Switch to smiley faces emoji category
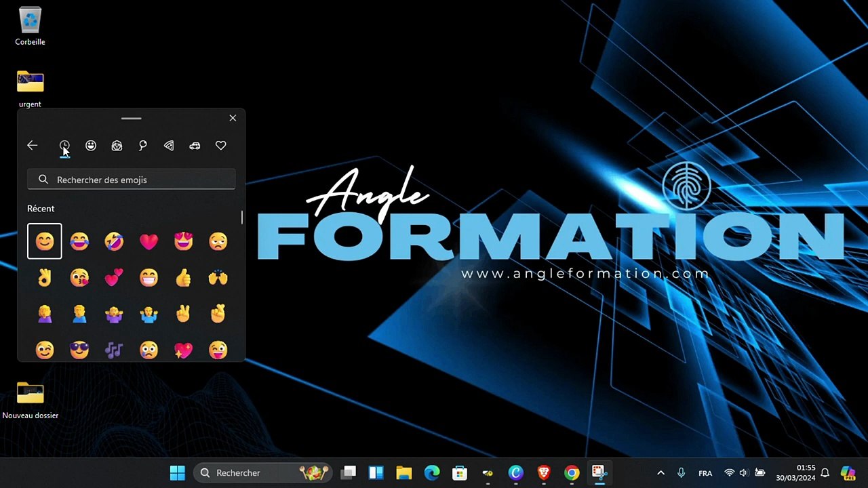The width and height of the screenshot is (868, 488). coord(91,146)
